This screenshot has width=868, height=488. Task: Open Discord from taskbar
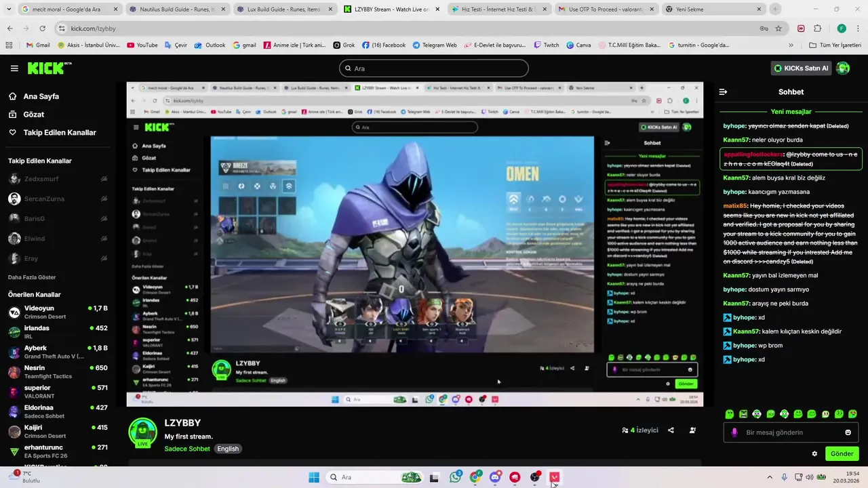pyautogui.click(x=495, y=477)
